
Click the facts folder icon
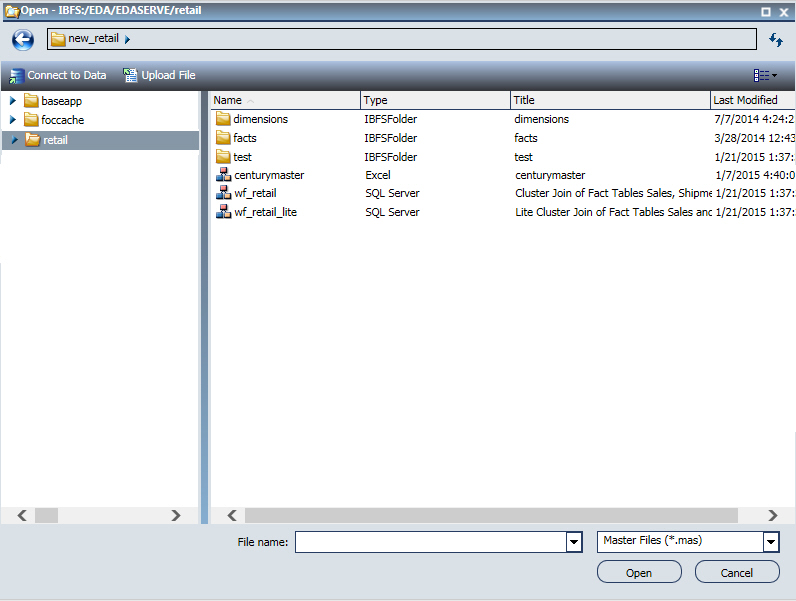(x=223, y=138)
